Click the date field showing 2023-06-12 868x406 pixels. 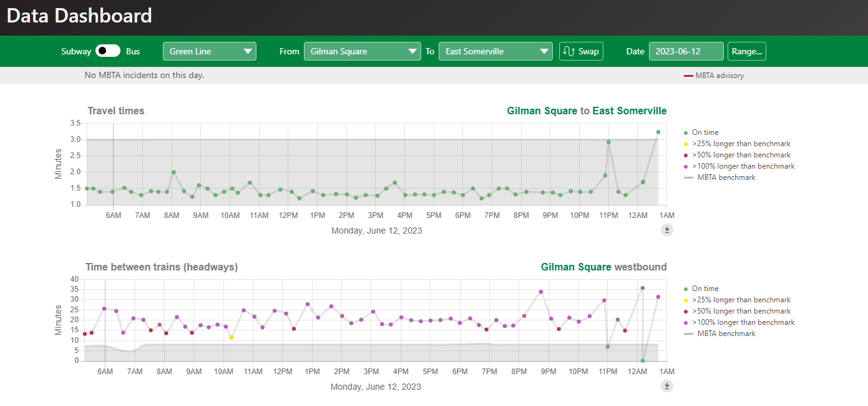(x=686, y=51)
